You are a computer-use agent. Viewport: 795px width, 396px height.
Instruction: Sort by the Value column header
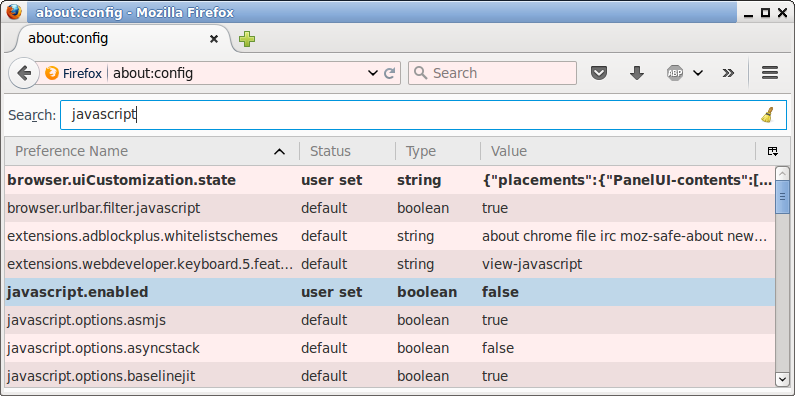618,151
